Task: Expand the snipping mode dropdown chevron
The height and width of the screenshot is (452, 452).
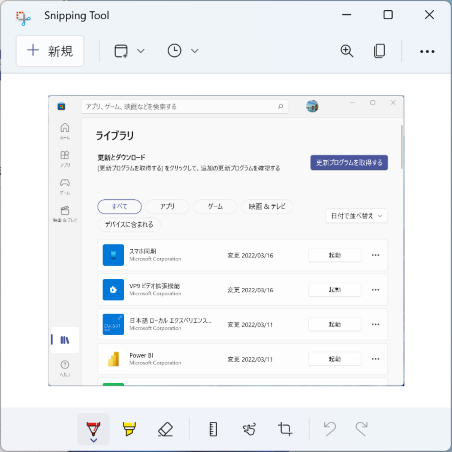Action: pos(141,51)
